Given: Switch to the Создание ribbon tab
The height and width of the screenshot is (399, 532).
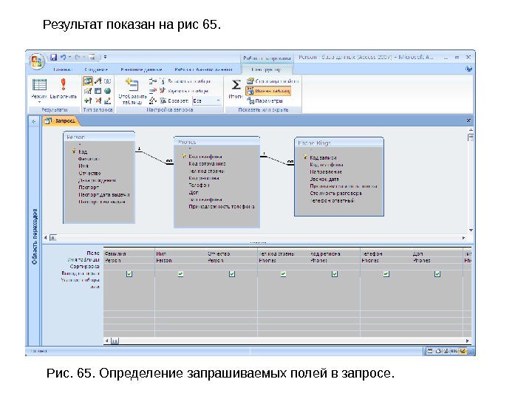Looking at the screenshot, I should click(96, 69).
